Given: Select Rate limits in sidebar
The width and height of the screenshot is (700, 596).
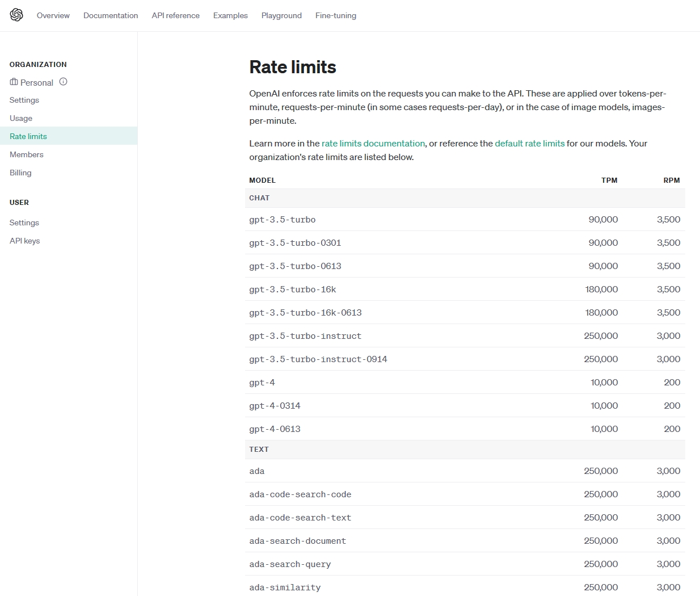Looking at the screenshot, I should tap(69, 136).
